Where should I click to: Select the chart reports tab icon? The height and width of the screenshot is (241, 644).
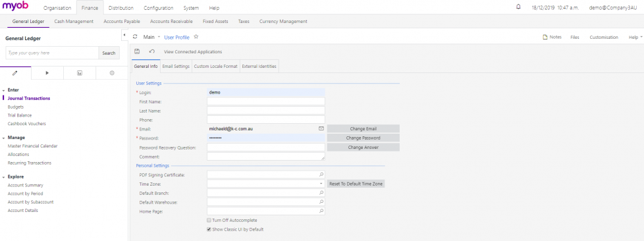[x=80, y=72]
